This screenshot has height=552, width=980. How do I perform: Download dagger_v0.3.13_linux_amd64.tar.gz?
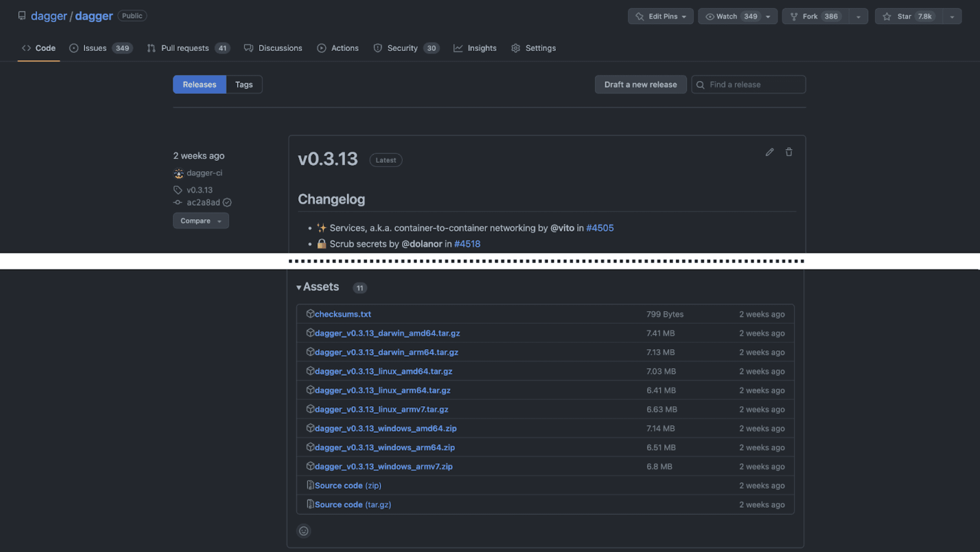pos(383,371)
